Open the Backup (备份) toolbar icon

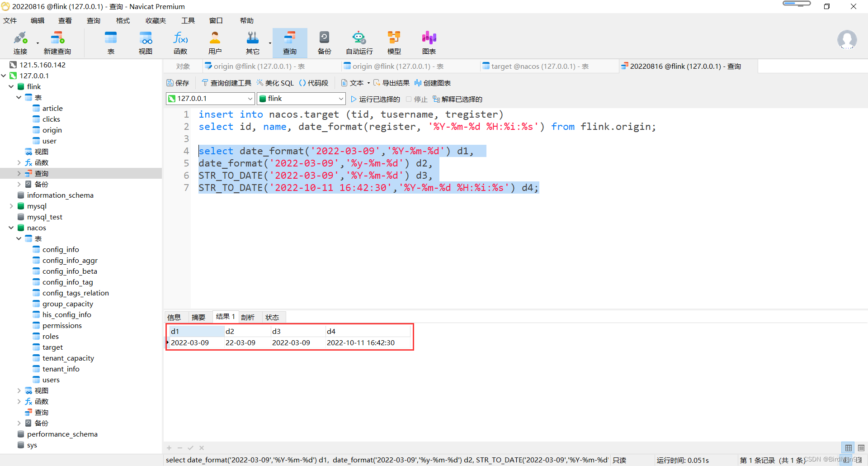coord(325,43)
